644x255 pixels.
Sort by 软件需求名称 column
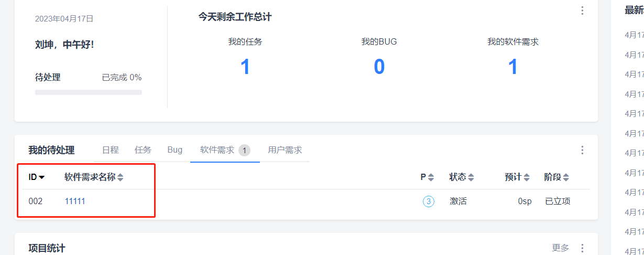pos(120,177)
